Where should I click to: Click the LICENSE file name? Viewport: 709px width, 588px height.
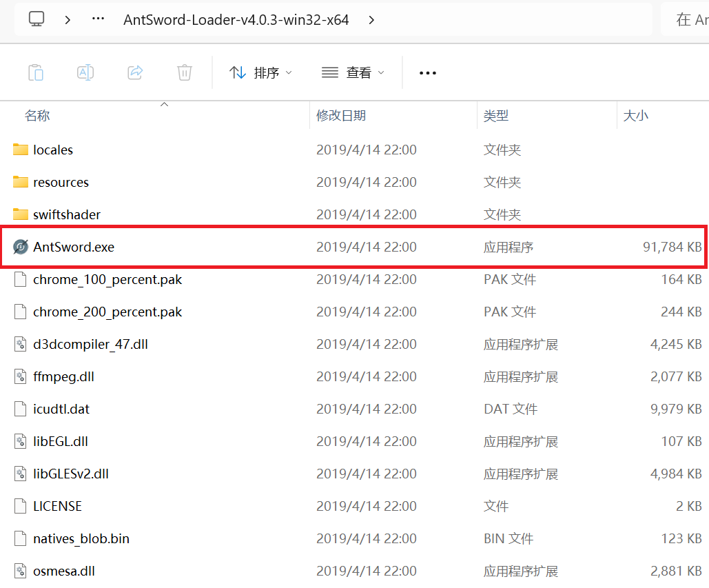[57, 506]
